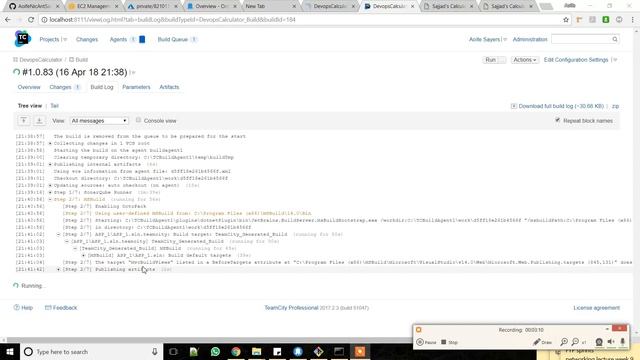
Task: Expand 'Publishing artifacts' log node at 21:41:42
Action: [58, 269]
